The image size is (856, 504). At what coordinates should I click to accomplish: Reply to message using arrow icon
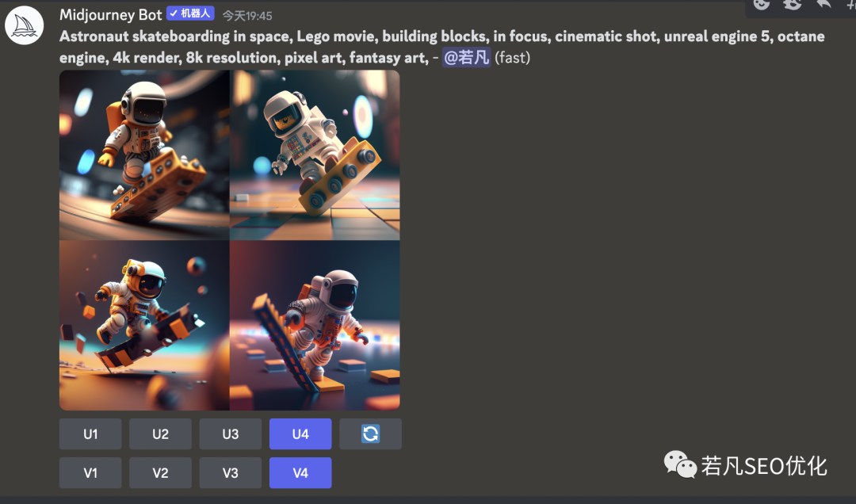[x=824, y=4]
